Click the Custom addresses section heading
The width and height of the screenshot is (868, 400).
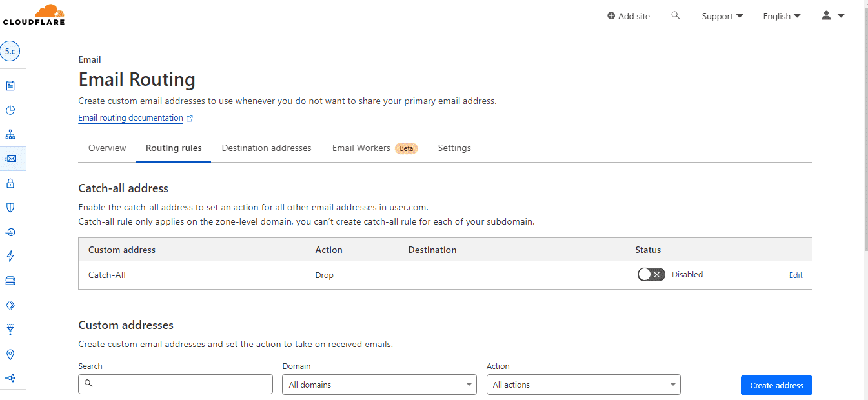click(x=126, y=325)
